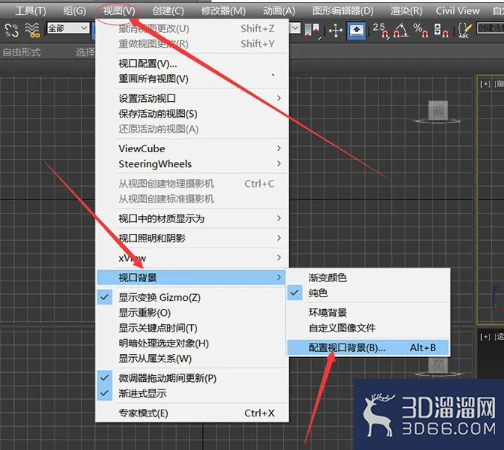Toggle 微调器拖动期间更新(P) option

[192, 378]
